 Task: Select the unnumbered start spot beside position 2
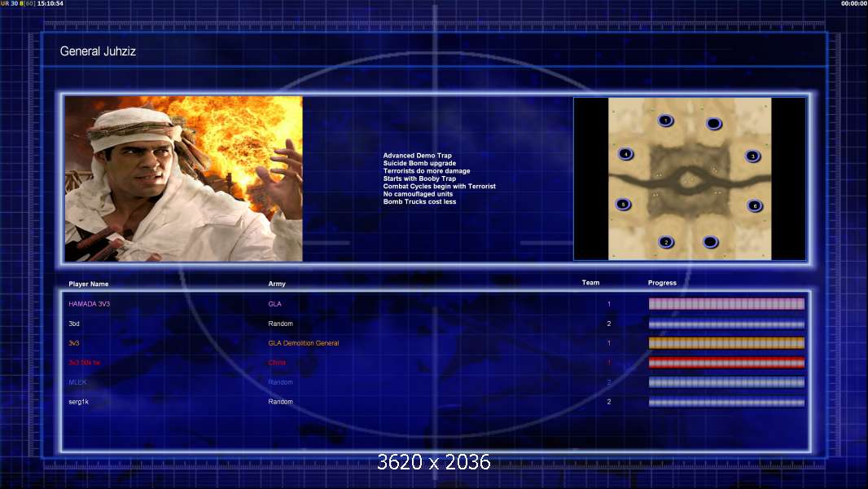coord(710,242)
